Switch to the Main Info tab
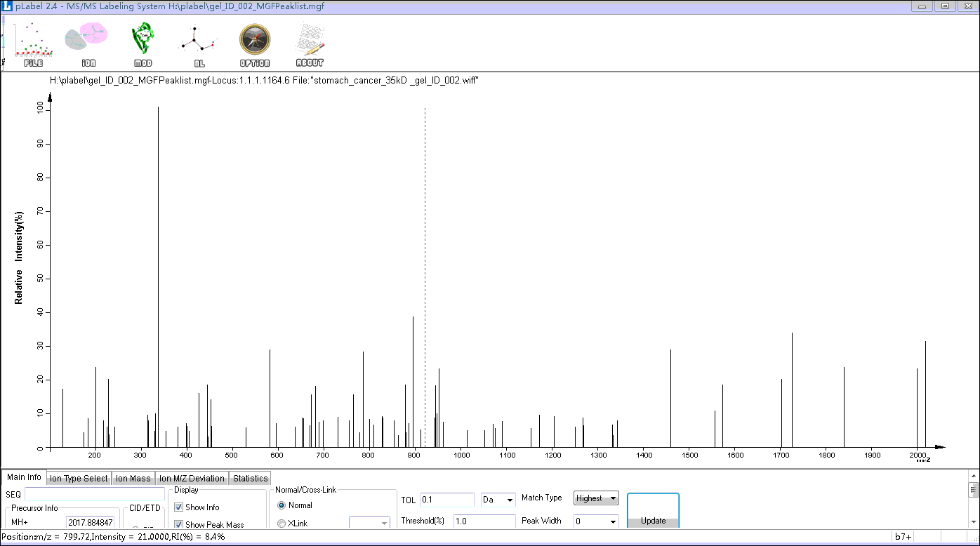 (x=24, y=477)
